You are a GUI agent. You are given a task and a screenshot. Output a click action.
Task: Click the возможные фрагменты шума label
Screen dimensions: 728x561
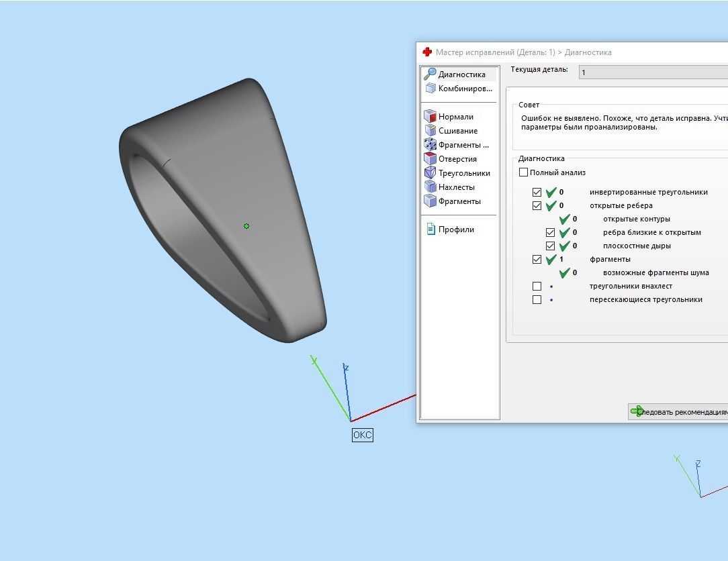(656, 273)
